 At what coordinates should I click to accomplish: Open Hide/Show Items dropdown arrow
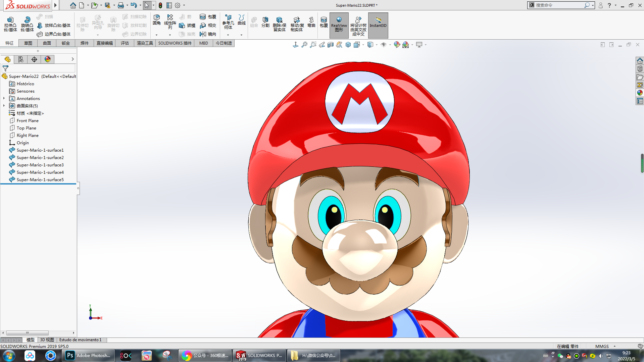390,45
